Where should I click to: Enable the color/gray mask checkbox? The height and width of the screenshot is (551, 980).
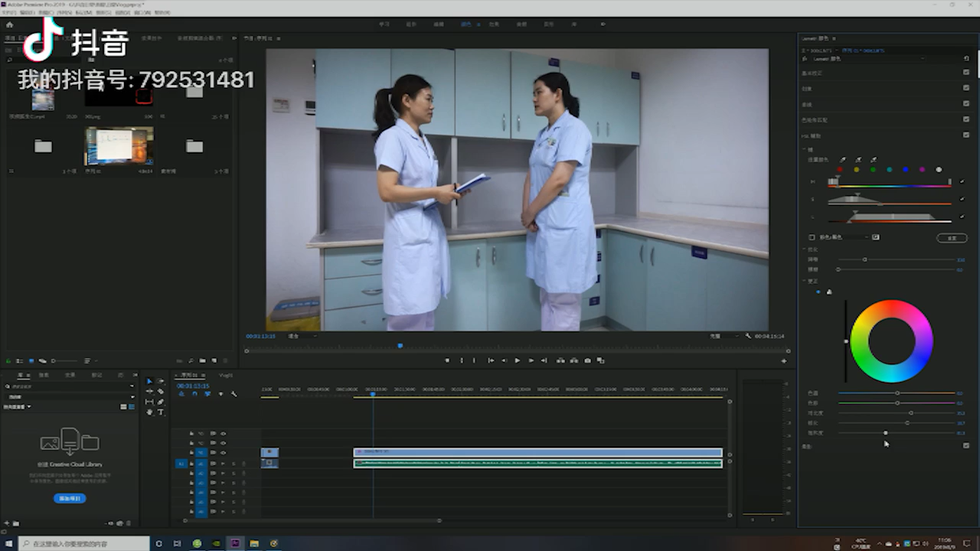click(x=812, y=237)
